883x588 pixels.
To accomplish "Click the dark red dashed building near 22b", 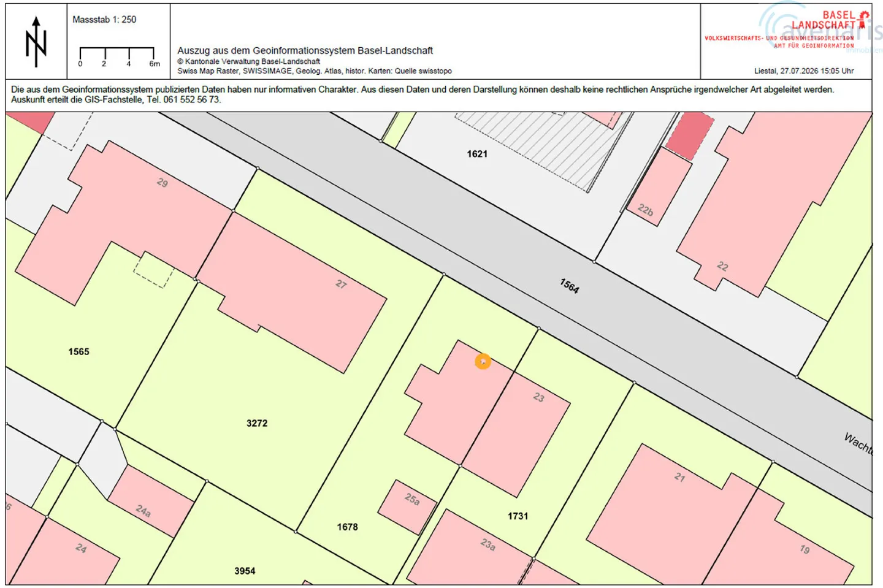I will click(690, 135).
